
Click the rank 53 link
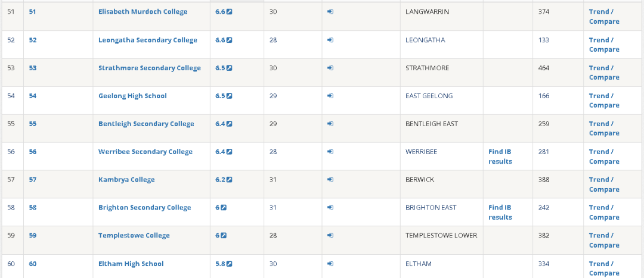tap(33, 68)
